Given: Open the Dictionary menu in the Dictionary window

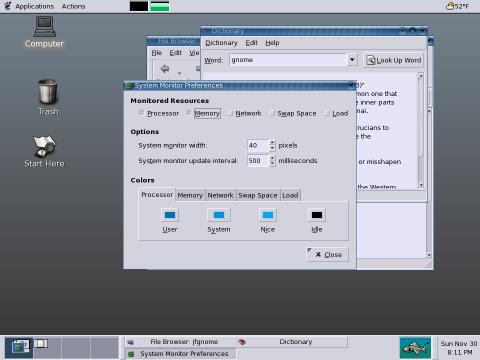Looking at the screenshot, I should [x=221, y=43].
